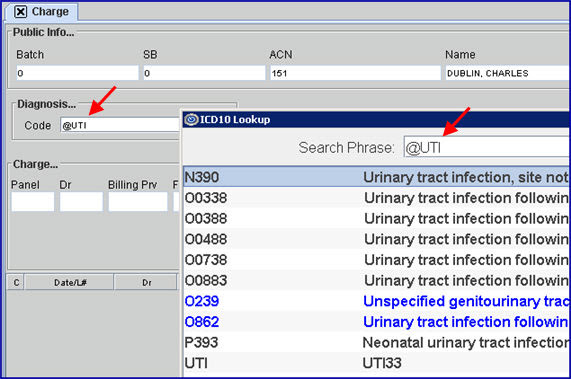Viewport: 571px width, 379px height.
Task: Click the Date/L# column header
Action: pyautogui.click(x=69, y=282)
